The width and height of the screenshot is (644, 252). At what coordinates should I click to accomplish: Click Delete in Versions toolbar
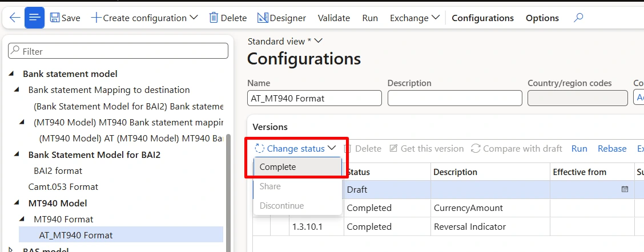363,149
